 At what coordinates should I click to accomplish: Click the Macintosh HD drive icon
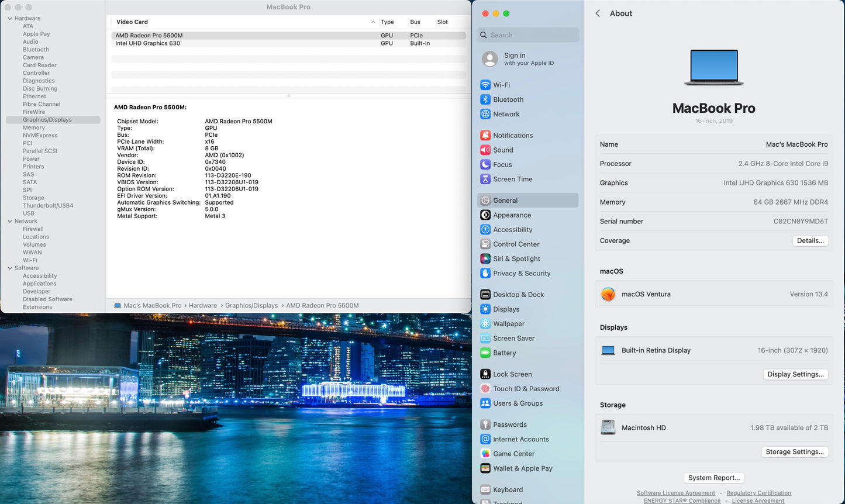(608, 427)
